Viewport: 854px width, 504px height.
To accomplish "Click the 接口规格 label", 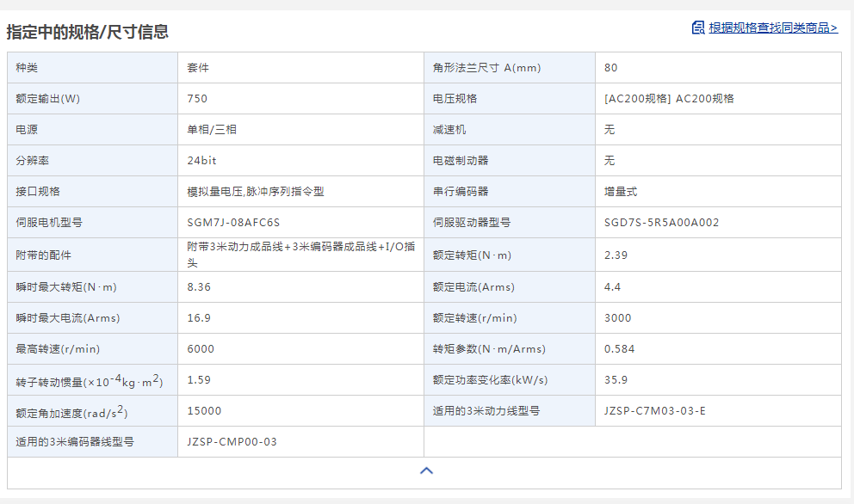I will 38,192.
